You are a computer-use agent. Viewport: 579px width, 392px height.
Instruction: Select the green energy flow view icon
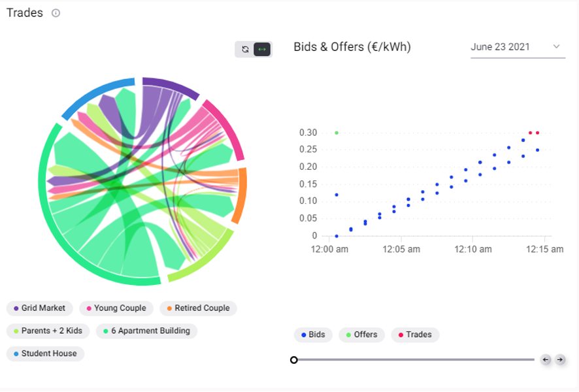point(261,48)
